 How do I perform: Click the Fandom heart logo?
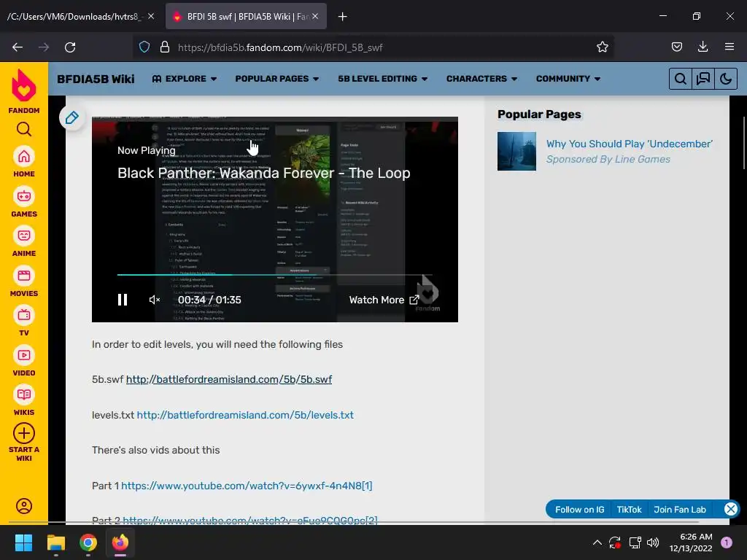tap(24, 86)
